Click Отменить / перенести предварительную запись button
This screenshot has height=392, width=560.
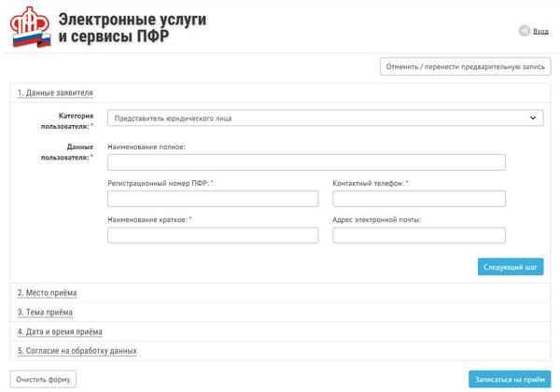(464, 67)
